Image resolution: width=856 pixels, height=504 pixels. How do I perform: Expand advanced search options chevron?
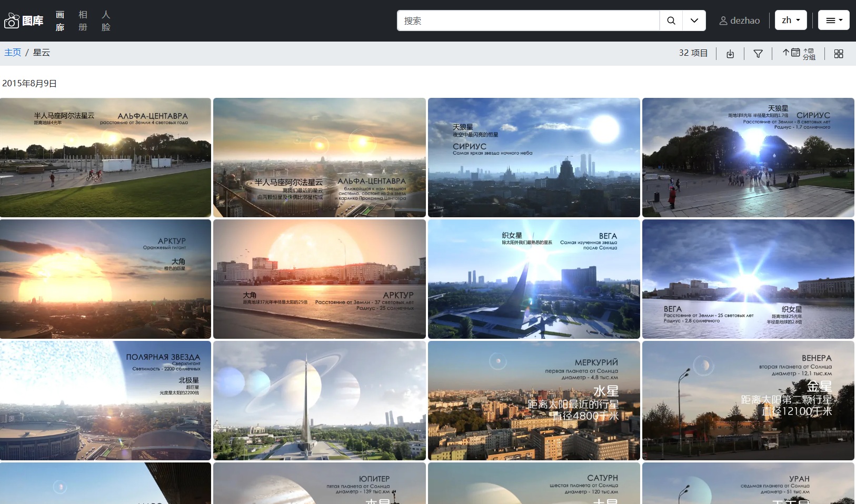(x=694, y=21)
